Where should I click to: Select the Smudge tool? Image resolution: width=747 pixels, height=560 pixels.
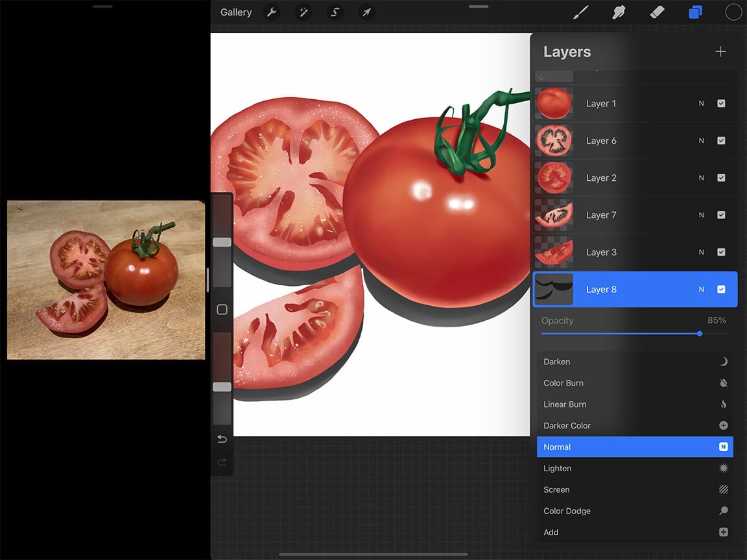click(619, 12)
